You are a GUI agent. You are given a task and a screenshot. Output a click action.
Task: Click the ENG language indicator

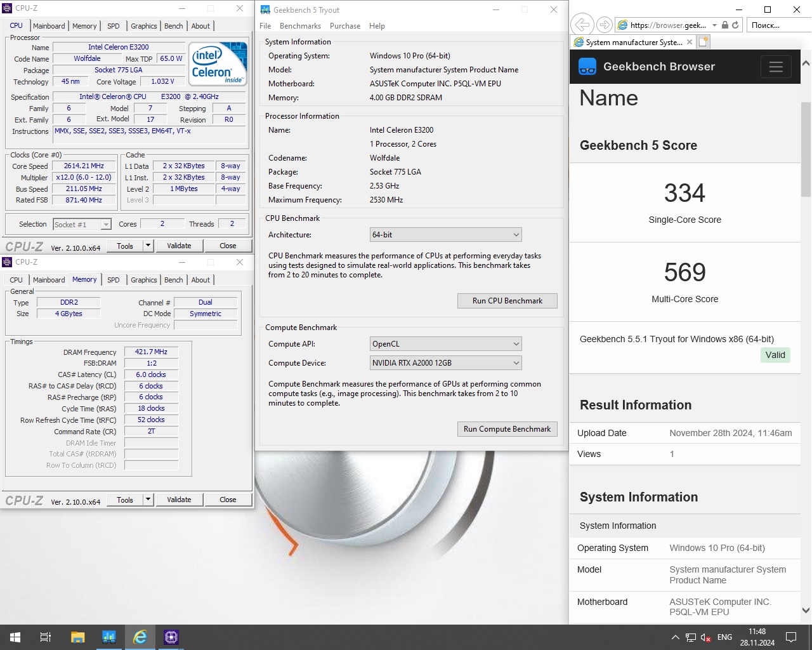(724, 637)
